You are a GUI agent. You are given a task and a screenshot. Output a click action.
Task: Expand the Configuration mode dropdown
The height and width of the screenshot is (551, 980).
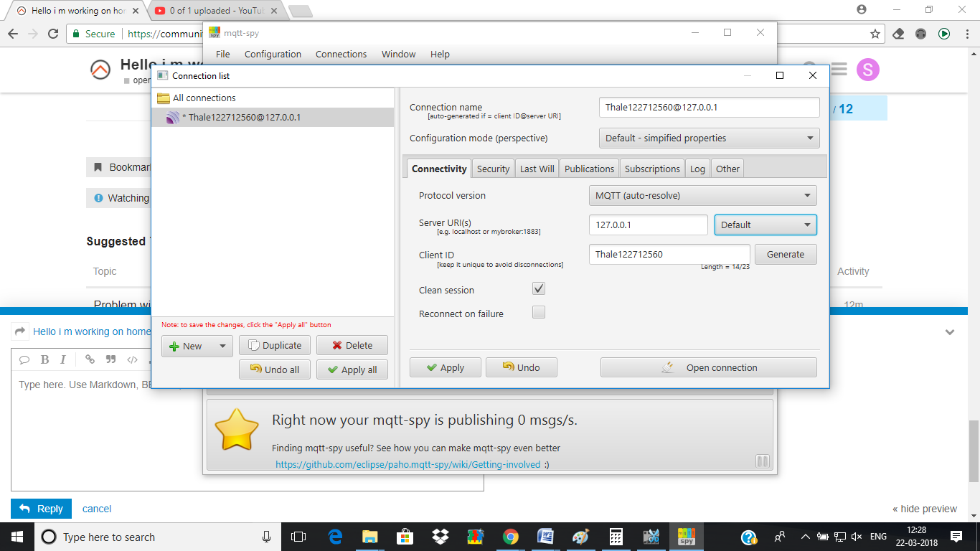click(710, 138)
